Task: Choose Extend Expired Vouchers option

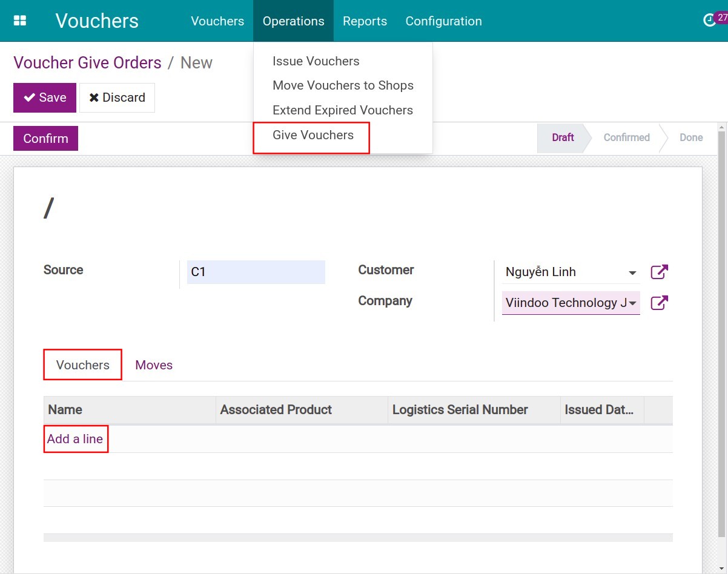Action: [x=342, y=110]
